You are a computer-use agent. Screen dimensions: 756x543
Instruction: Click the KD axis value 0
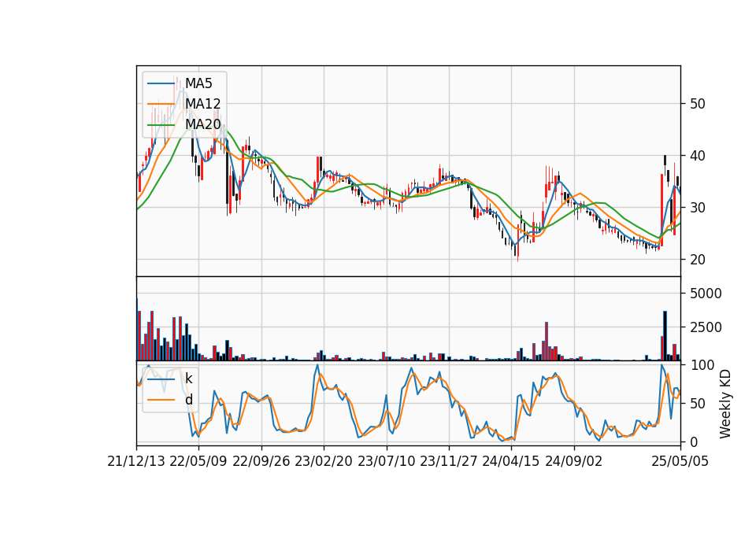click(694, 441)
